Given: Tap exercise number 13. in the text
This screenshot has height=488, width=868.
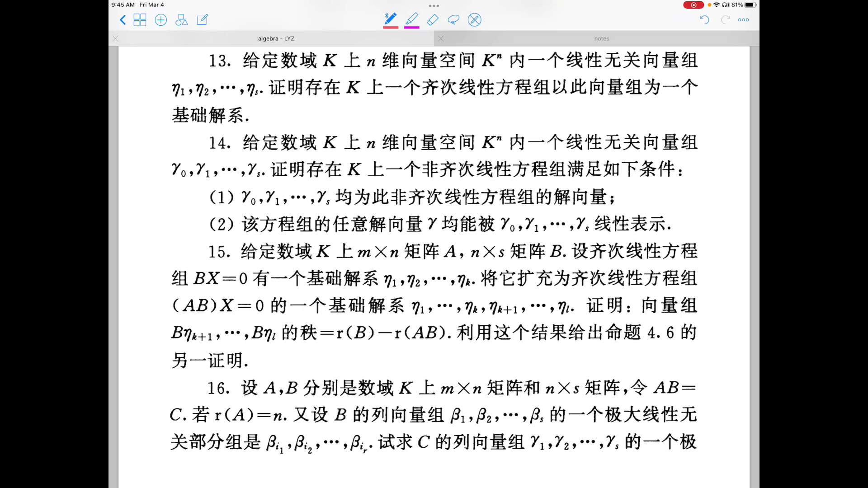Looking at the screenshot, I should [220, 61].
